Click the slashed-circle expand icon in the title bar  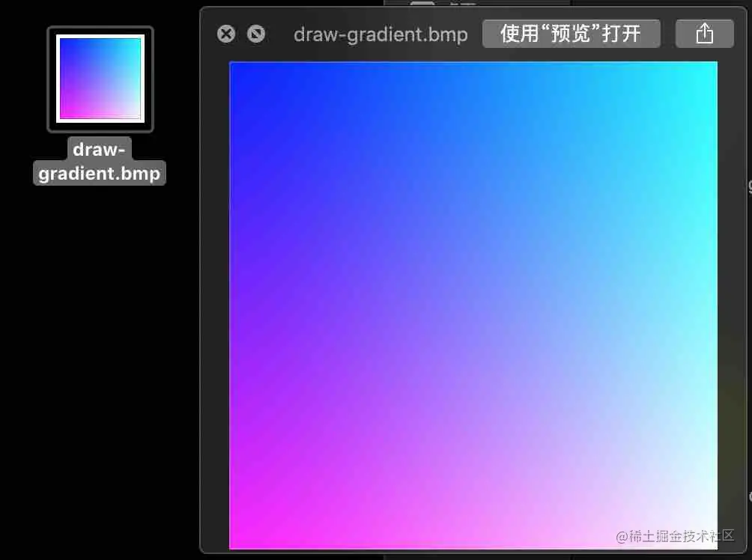click(255, 34)
